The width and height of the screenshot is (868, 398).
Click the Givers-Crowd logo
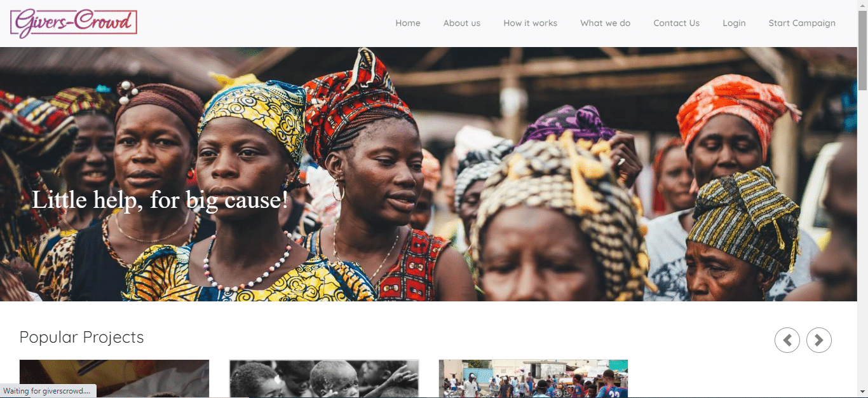[74, 23]
